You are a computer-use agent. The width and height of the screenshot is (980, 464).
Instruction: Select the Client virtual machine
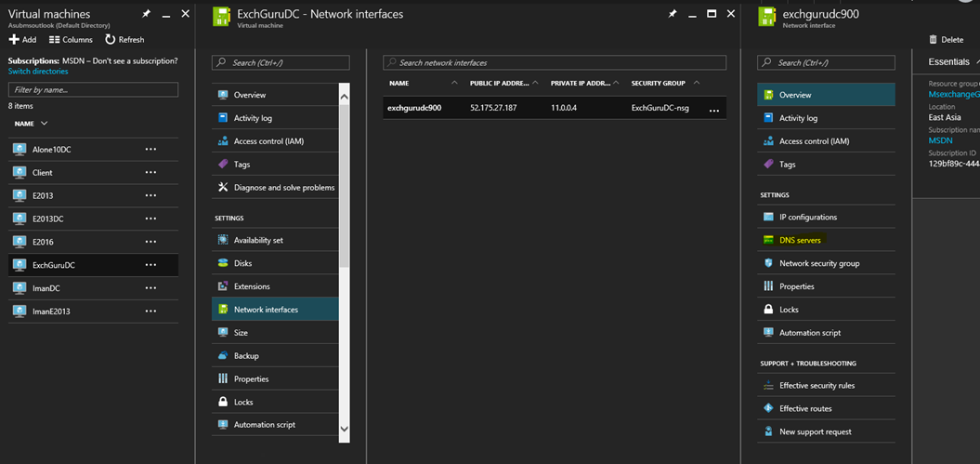[x=93, y=173]
